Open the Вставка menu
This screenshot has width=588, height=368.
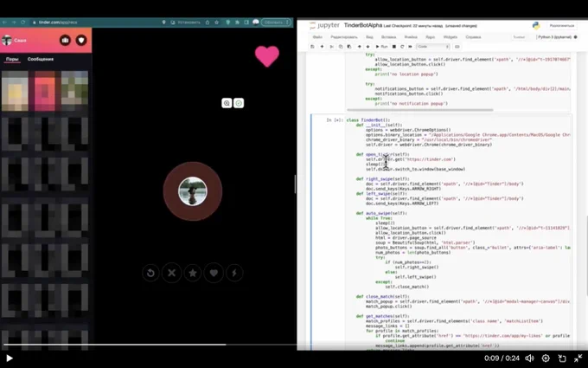(388, 37)
